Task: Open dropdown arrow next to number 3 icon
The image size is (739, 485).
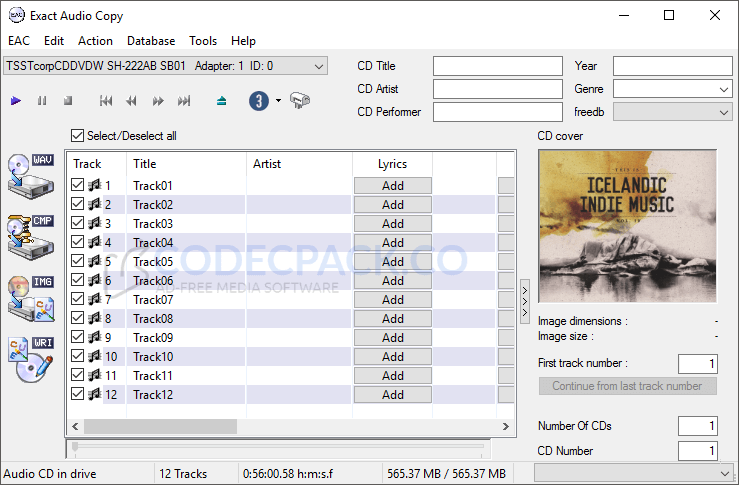Action: (278, 100)
